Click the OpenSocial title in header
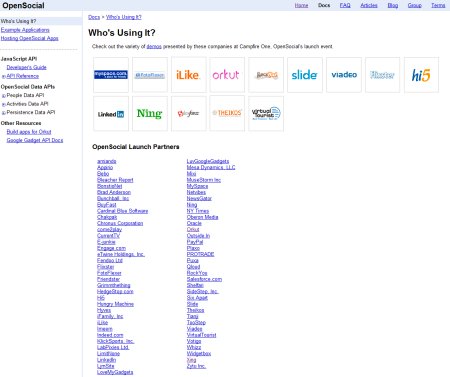 pos(23,5)
